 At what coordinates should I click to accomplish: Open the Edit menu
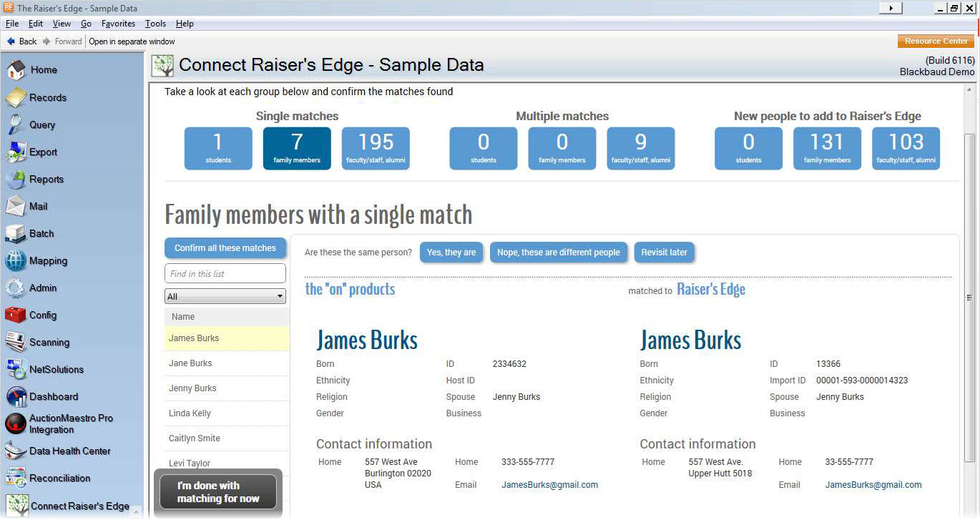pos(36,24)
